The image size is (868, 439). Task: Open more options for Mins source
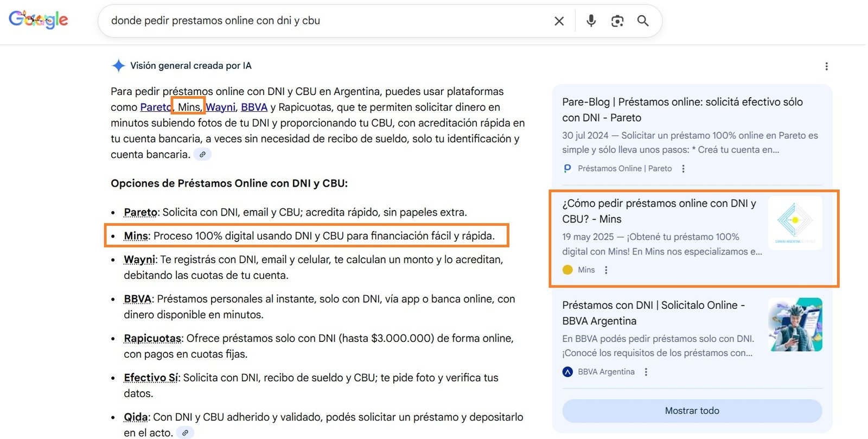(606, 270)
